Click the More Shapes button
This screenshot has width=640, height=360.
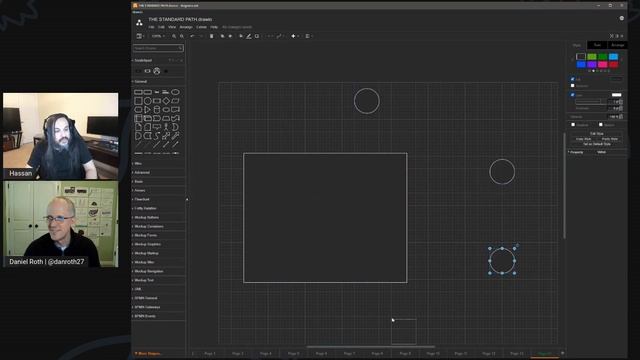148,353
